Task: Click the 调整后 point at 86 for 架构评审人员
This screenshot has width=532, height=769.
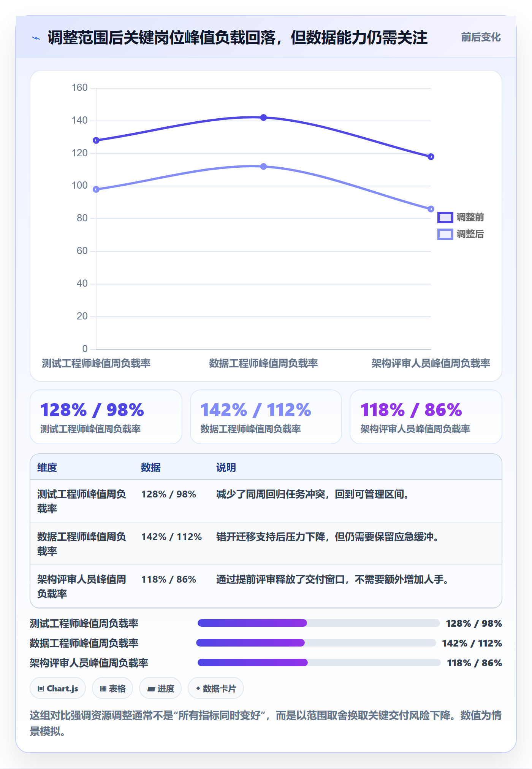Action: point(431,209)
